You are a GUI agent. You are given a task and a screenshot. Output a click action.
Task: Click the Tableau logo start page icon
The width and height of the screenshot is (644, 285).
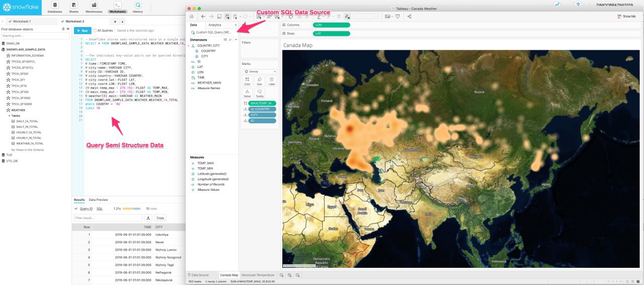coord(192,17)
